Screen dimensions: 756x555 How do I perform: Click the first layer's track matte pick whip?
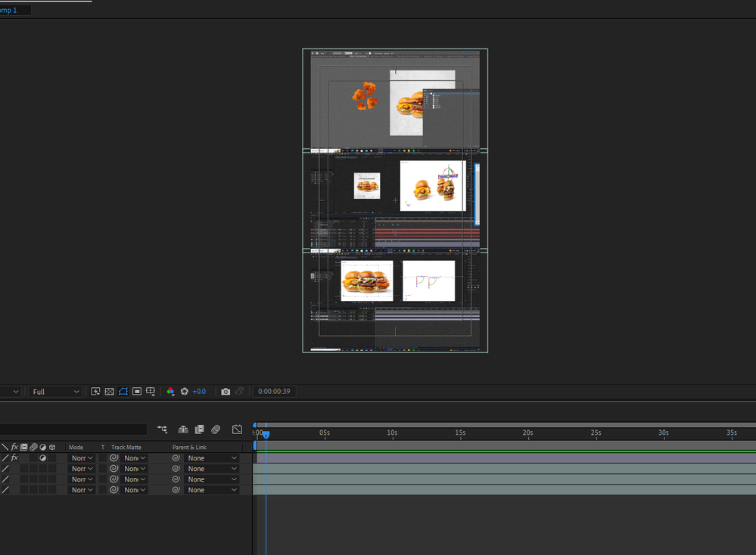point(114,457)
